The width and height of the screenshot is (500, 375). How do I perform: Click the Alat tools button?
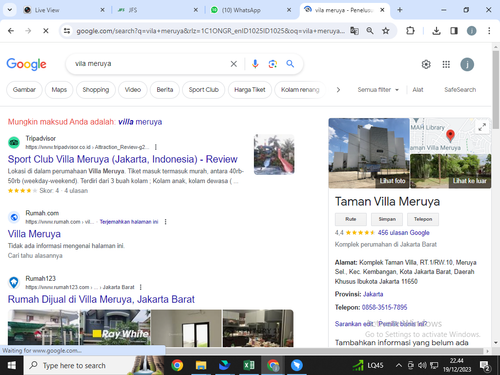point(418,90)
